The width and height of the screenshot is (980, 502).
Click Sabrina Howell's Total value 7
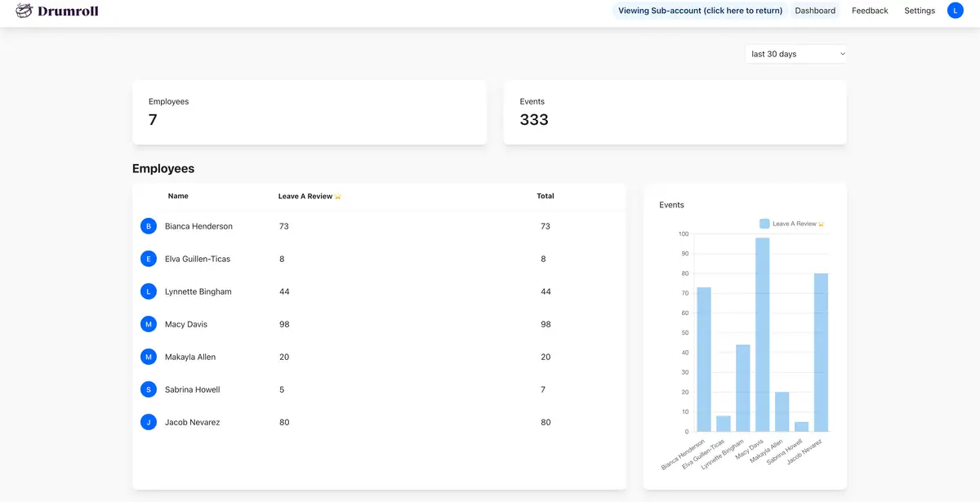point(544,389)
